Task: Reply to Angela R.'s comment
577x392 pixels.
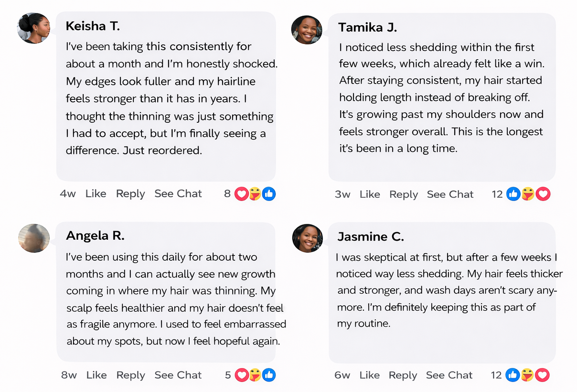Action: coord(130,375)
